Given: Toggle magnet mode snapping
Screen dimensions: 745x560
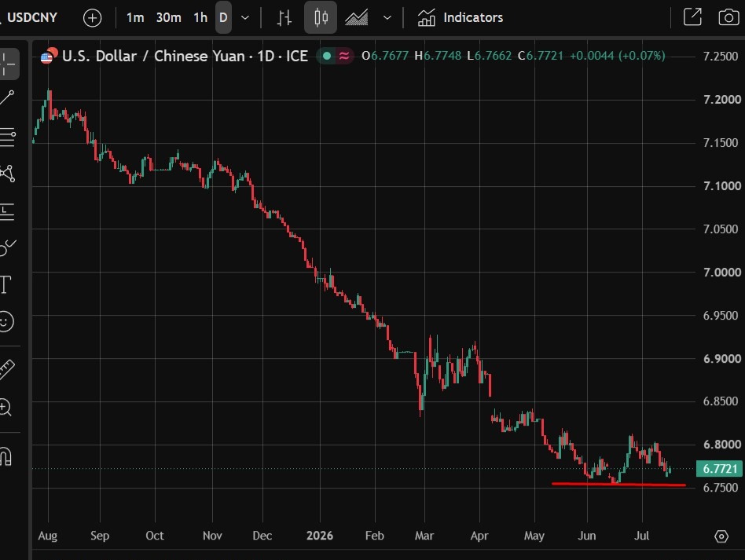Looking at the screenshot, I should tap(6, 456).
